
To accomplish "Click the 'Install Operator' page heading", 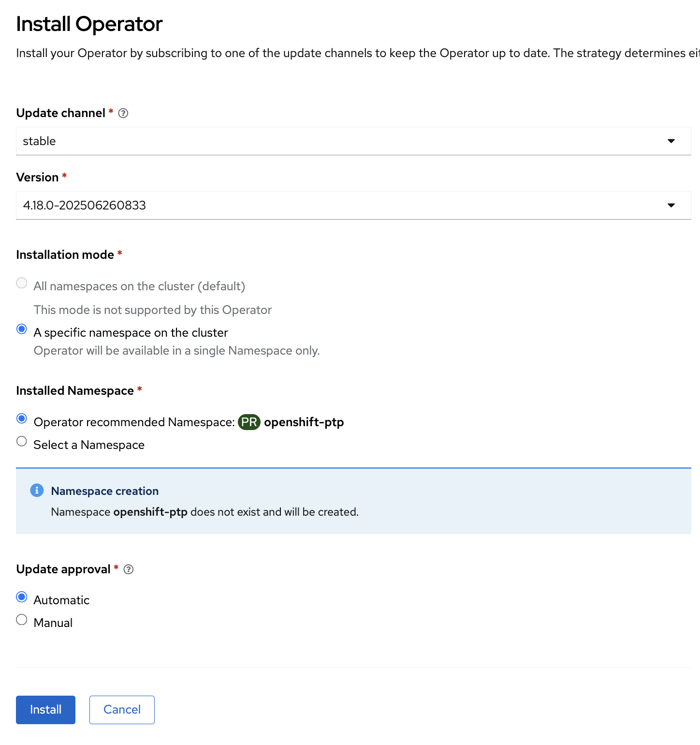I will (x=89, y=24).
